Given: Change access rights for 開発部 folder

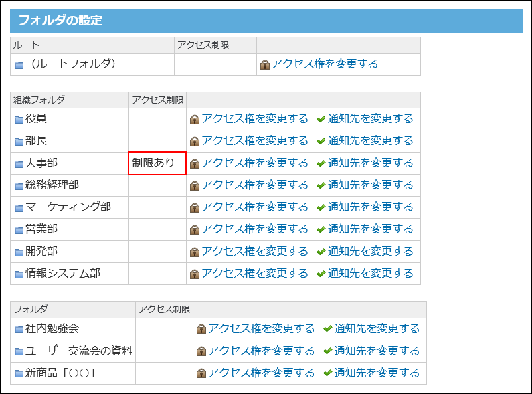Looking at the screenshot, I should [x=255, y=252].
